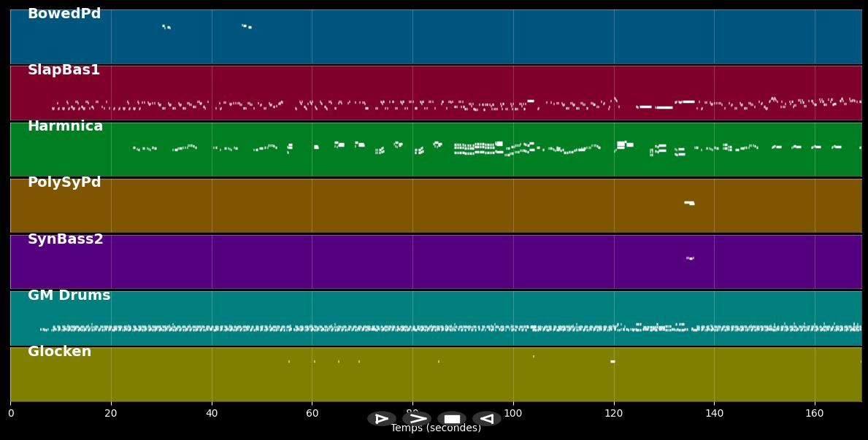
Task: Click the first BowedPd note cluster near 30 seconds
Action: pos(166,27)
